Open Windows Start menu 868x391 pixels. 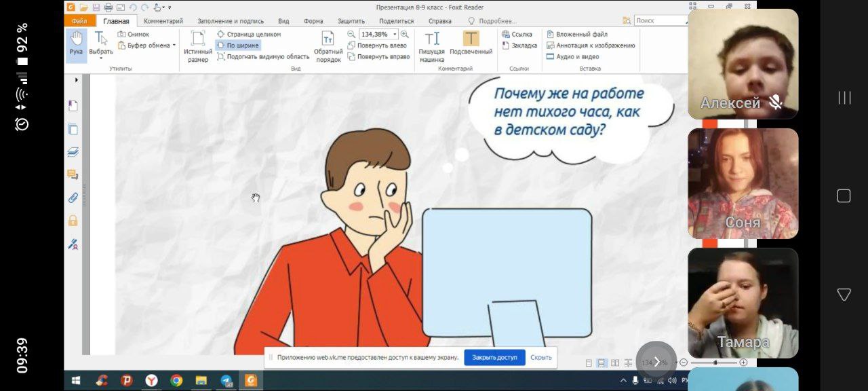point(76,381)
